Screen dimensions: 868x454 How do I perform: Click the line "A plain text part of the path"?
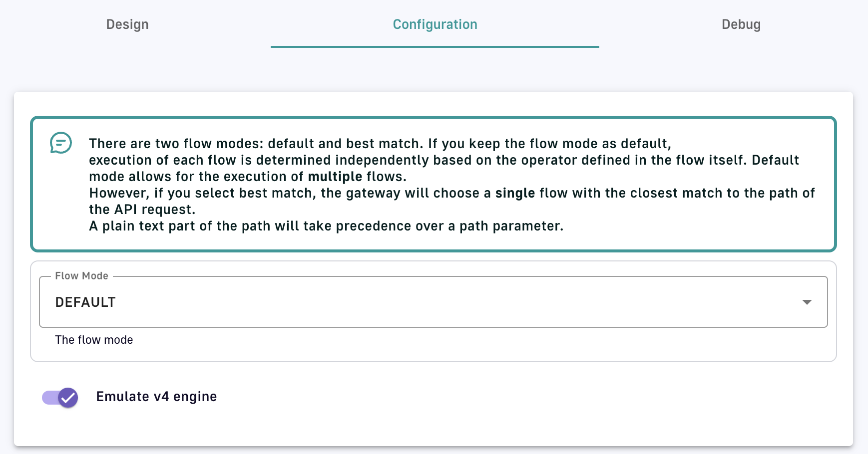click(326, 226)
